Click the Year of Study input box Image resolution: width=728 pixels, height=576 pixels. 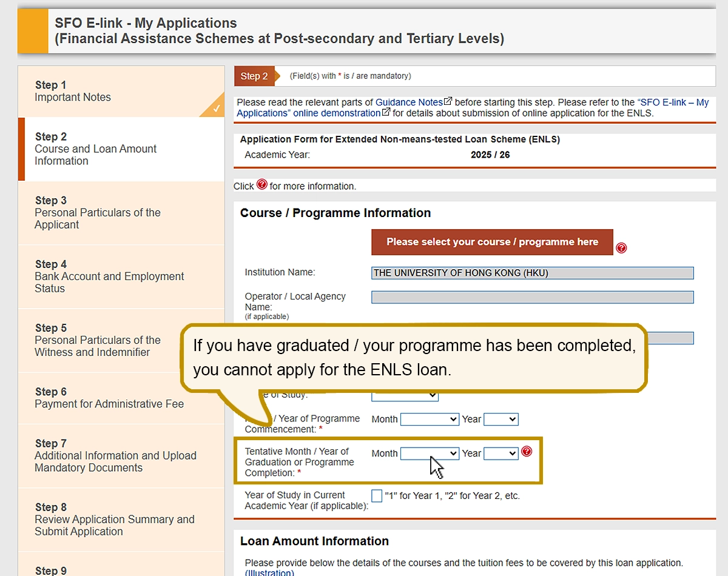[x=377, y=496]
